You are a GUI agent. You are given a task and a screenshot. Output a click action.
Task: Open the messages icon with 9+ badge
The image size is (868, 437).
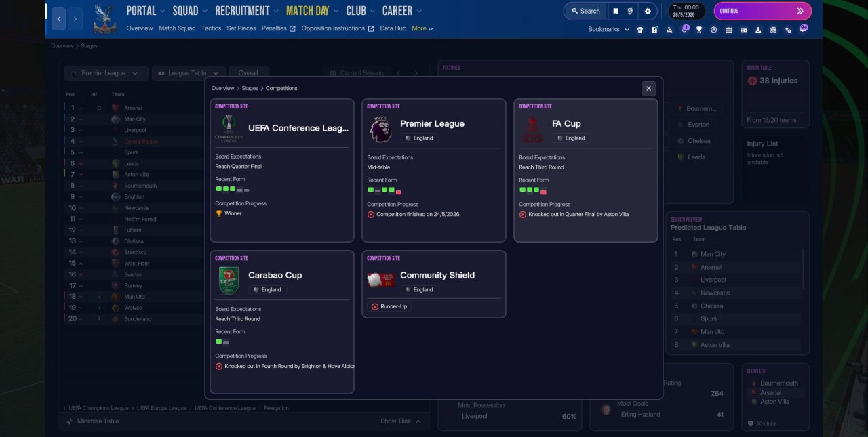click(804, 28)
